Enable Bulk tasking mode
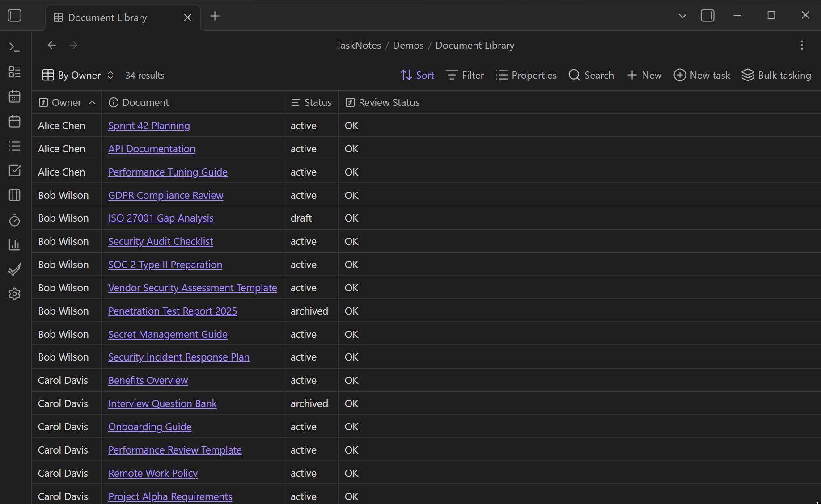Viewport: 821px width, 504px height. tap(776, 75)
